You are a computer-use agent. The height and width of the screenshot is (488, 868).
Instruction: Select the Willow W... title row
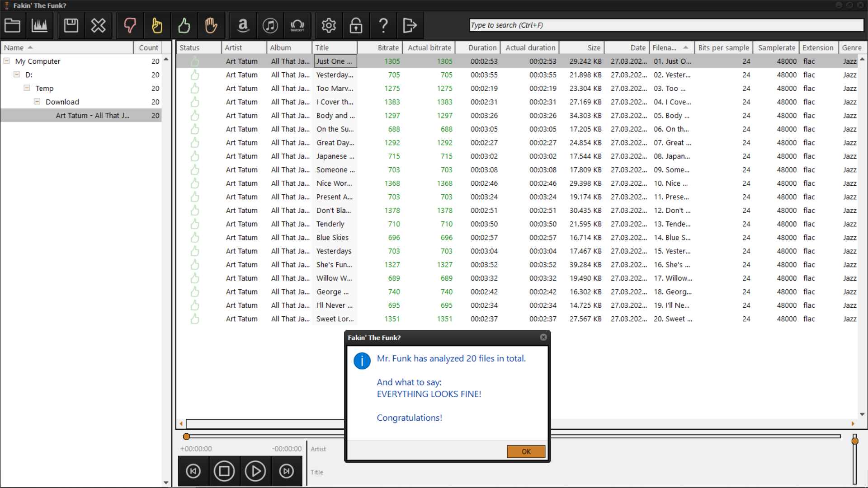334,278
